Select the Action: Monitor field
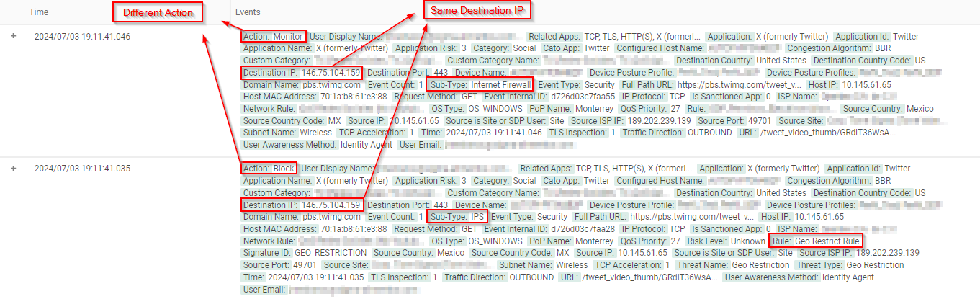 274,37
